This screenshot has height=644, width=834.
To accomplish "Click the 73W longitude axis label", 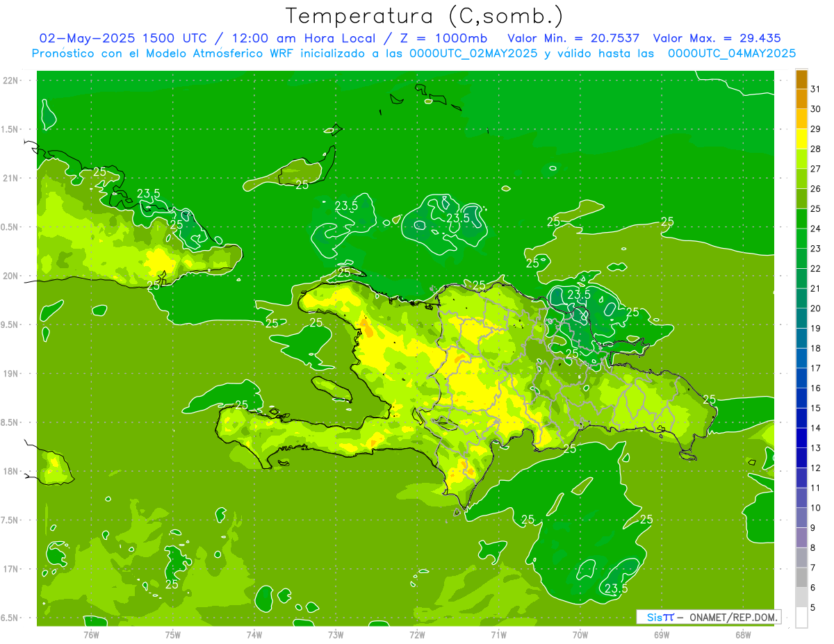I will click(336, 634).
